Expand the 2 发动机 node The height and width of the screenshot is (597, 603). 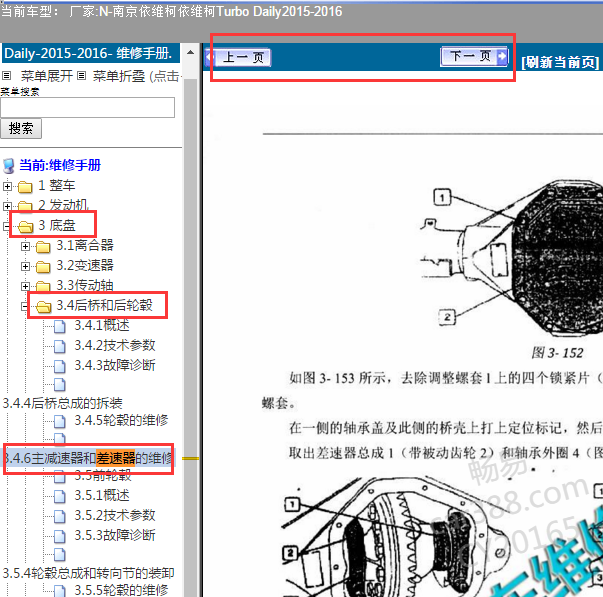[x=7, y=206]
